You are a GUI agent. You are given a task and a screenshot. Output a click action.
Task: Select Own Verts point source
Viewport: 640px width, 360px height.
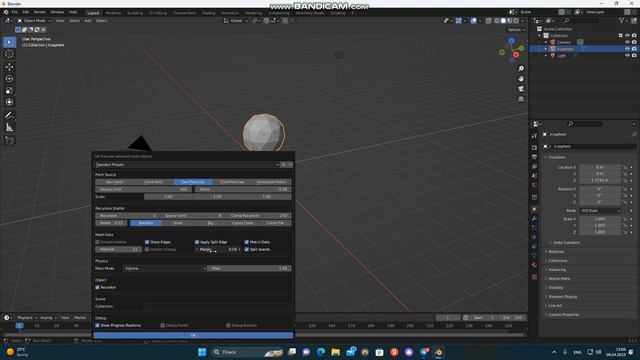coord(114,182)
